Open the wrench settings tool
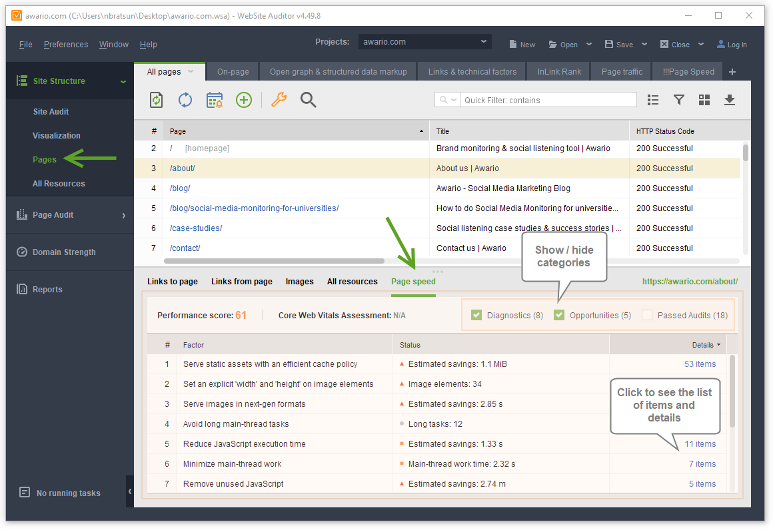Viewport: 775px width, 532px height. coord(279,100)
